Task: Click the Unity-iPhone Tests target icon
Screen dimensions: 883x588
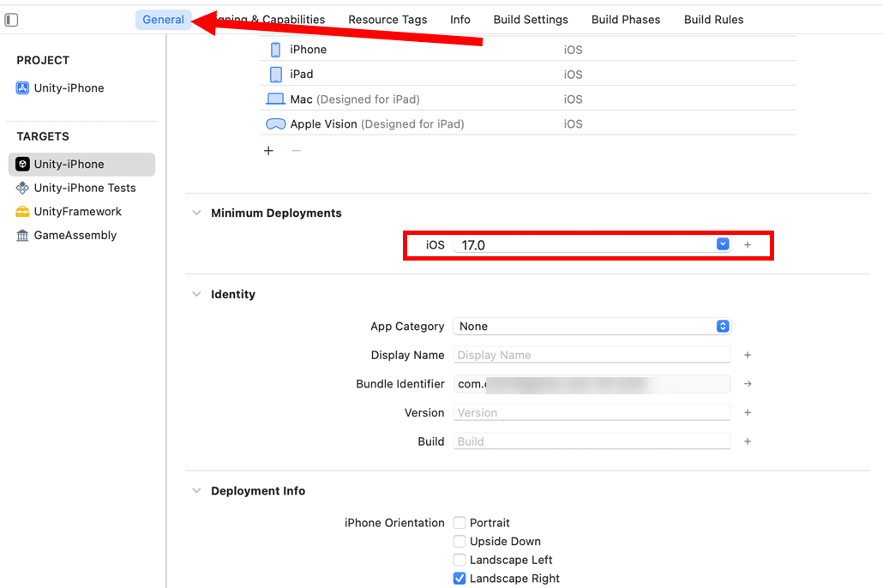Action: click(x=22, y=188)
